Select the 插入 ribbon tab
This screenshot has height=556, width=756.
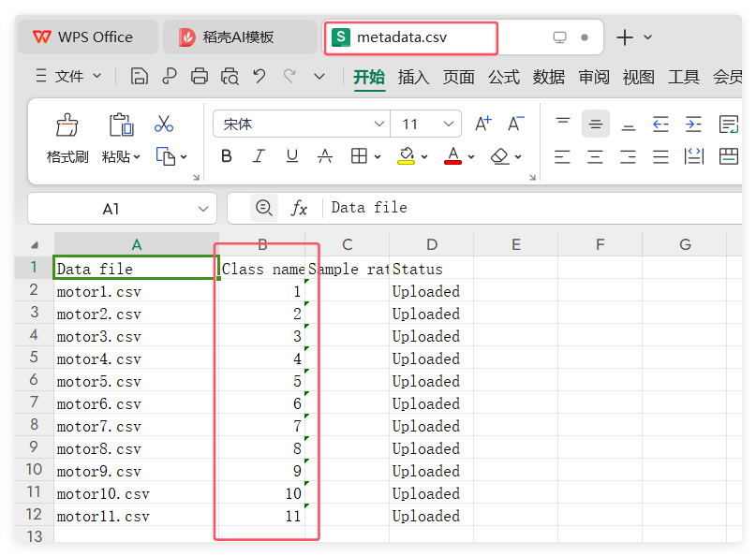[413, 77]
